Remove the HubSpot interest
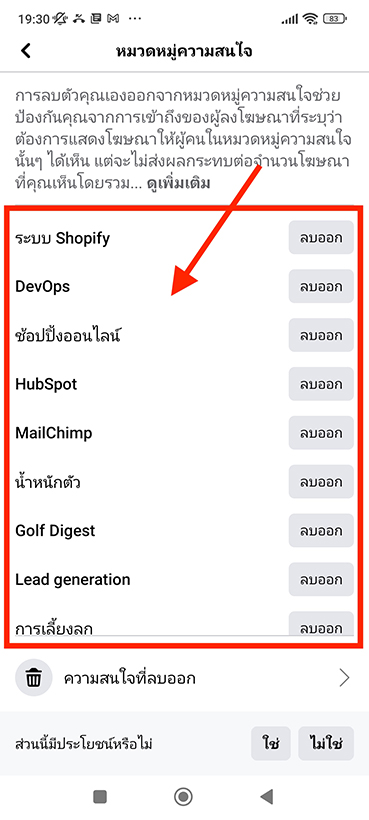This screenshot has width=369, height=820. tap(321, 384)
